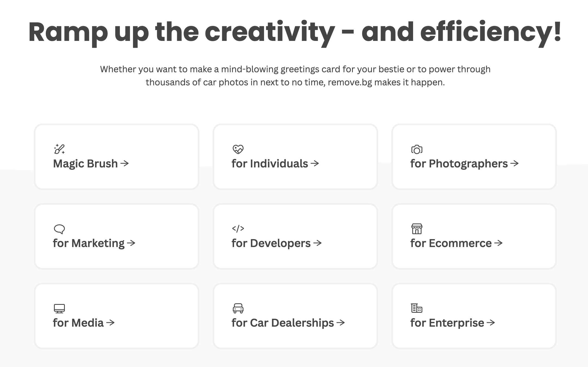The width and height of the screenshot is (588, 367).
Task: Go to the for Individuals page
Action: (270, 164)
